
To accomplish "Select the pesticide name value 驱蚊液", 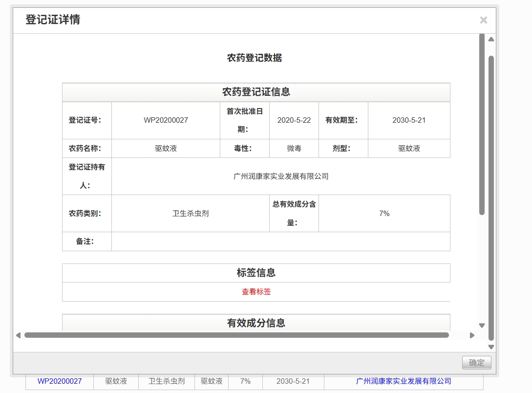I will pyautogui.click(x=166, y=148).
